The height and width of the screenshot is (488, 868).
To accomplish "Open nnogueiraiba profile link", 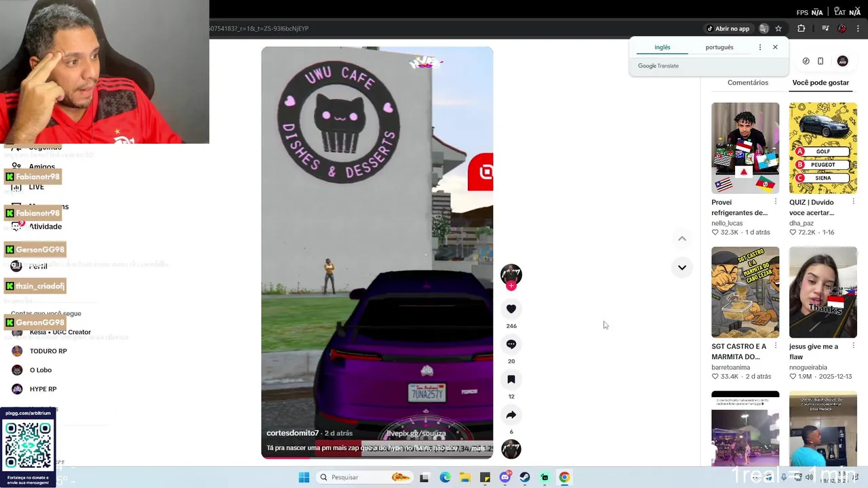I will (808, 367).
